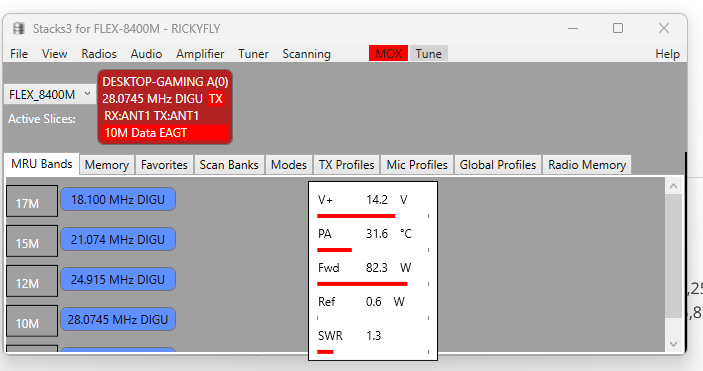Open the Tuner menu
The image size is (703, 371).
(x=253, y=54)
